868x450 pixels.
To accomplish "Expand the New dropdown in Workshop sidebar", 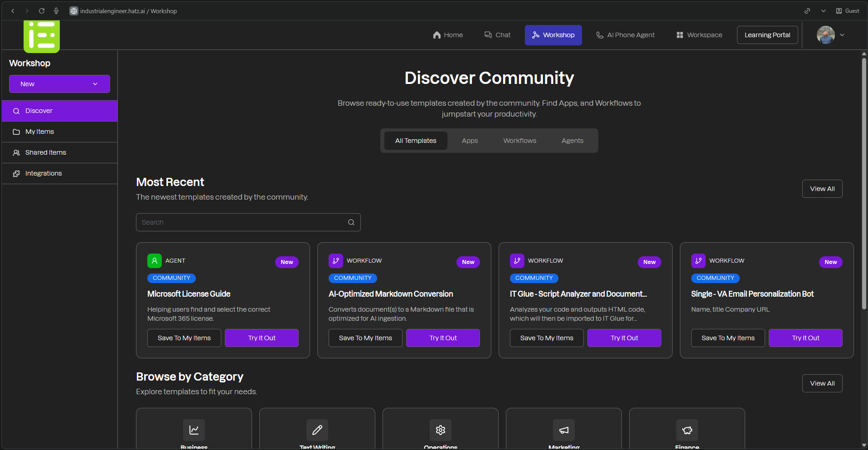I will pyautogui.click(x=59, y=84).
